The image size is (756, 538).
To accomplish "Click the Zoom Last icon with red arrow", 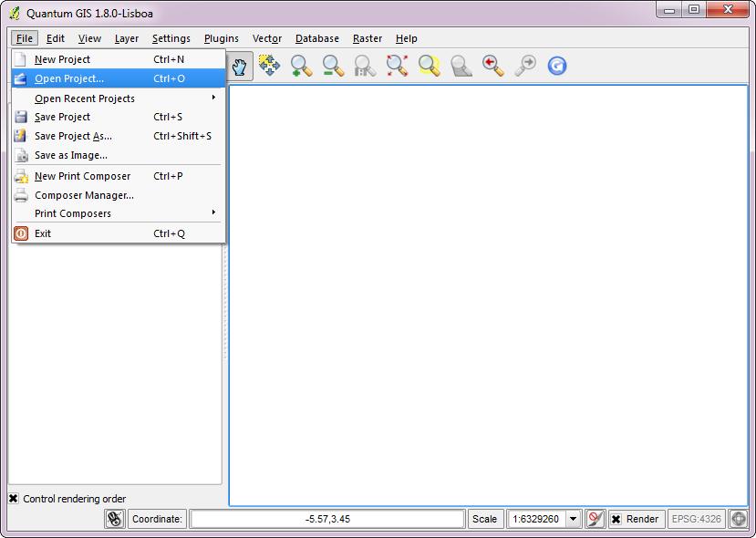I will [x=492, y=66].
